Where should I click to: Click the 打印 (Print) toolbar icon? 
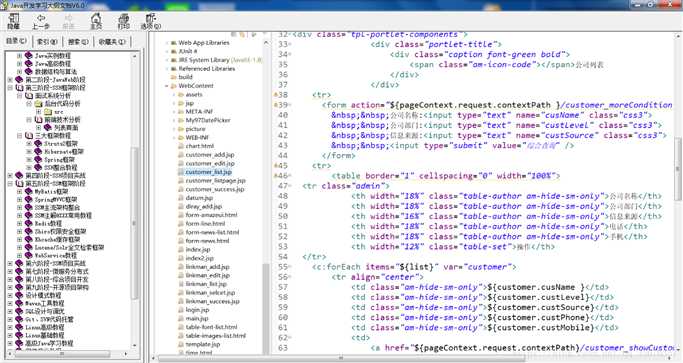click(124, 21)
